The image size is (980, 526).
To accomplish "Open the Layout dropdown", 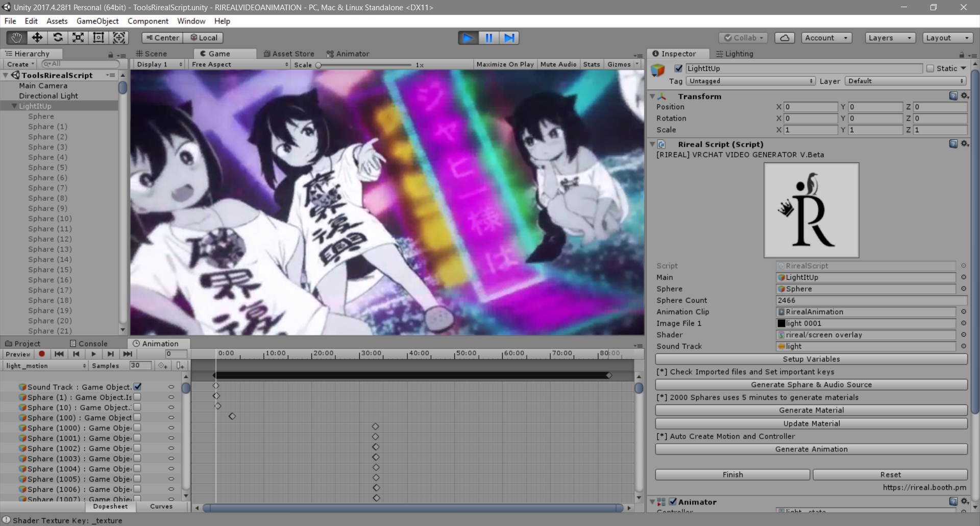I will (947, 37).
